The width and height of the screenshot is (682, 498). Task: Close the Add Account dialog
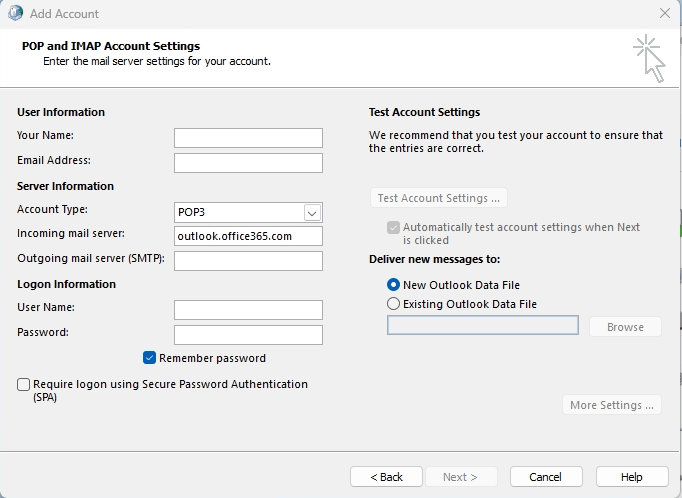point(665,13)
